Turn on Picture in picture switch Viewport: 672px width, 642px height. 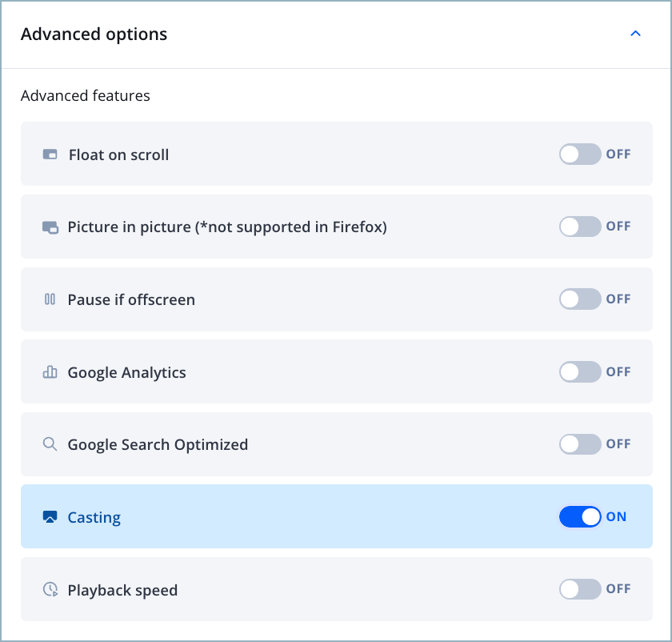pyautogui.click(x=580, y=227)
